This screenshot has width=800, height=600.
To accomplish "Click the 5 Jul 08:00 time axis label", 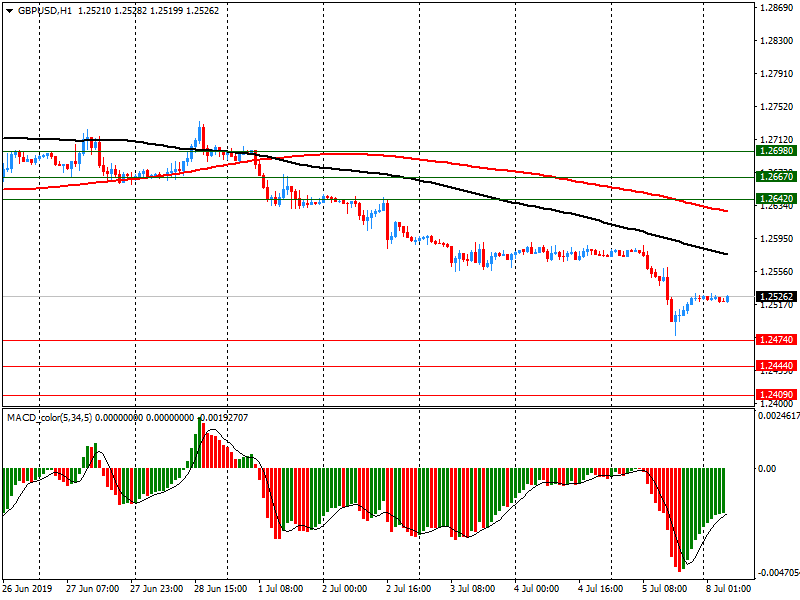I will (x=665, y=589).
